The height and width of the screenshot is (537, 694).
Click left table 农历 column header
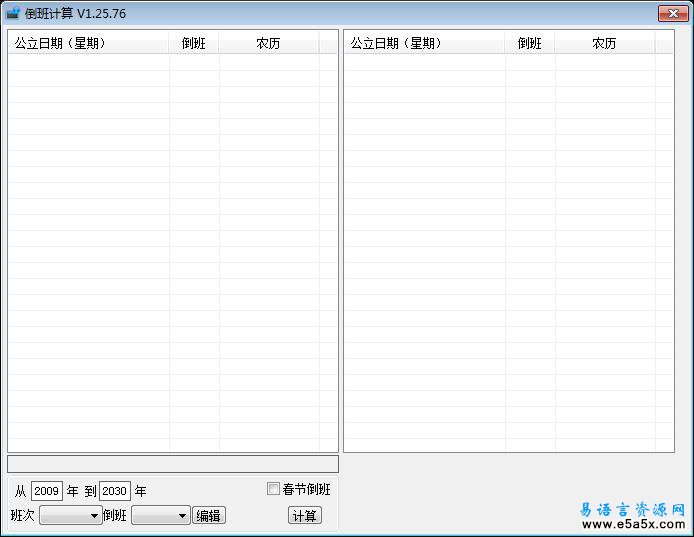click(x=269, y=43)
